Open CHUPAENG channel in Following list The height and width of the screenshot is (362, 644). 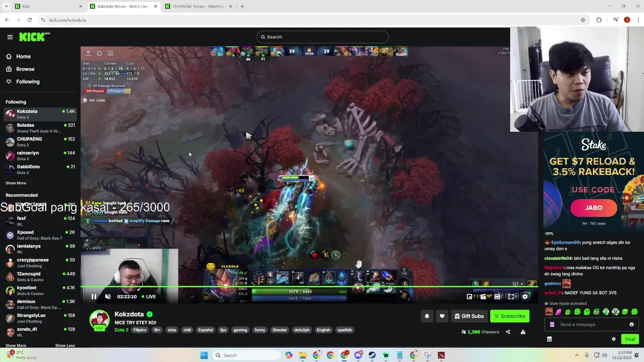[40, 142]
